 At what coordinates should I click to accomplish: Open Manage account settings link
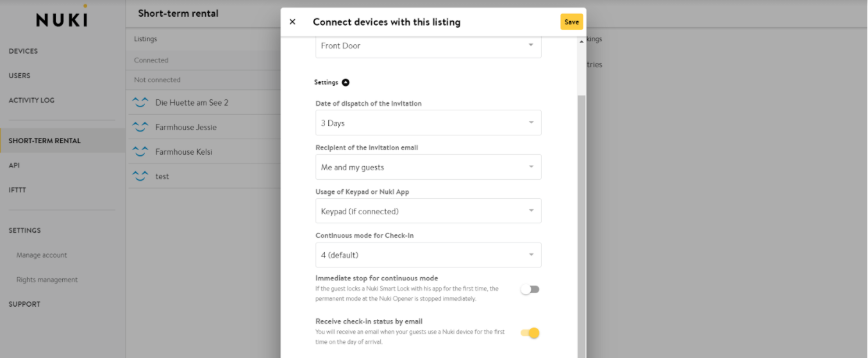point(42,255)
